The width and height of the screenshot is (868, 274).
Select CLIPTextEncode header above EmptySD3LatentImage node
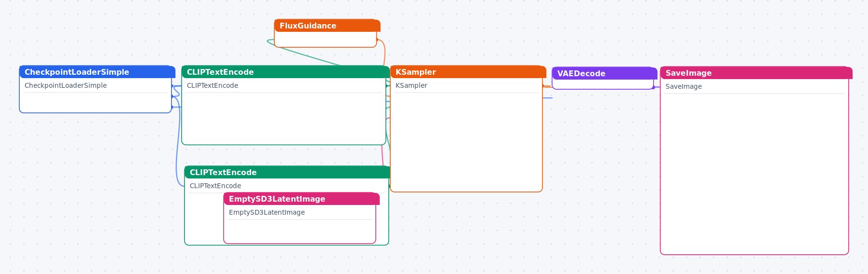[x=287, y=172]
